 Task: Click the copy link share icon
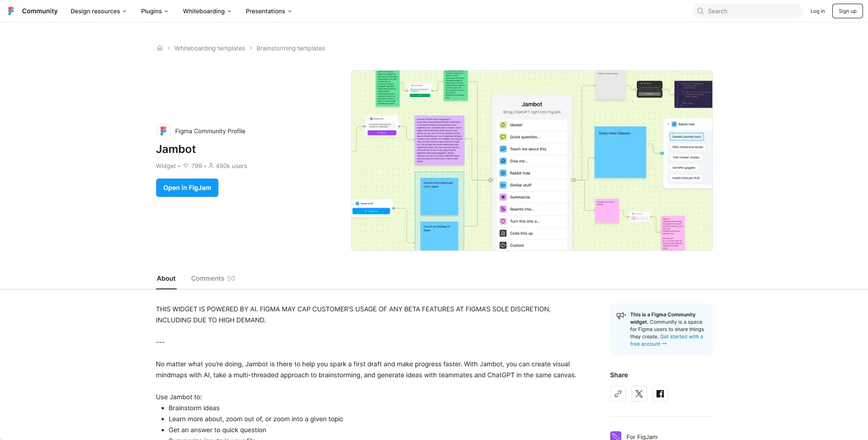[x=618, y=394]
